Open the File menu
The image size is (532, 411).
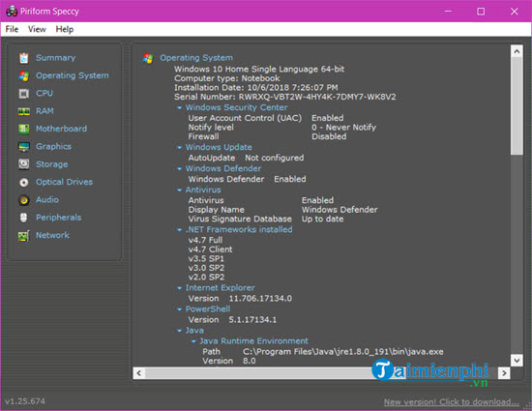pyautogui.click(x=12, y=30)
